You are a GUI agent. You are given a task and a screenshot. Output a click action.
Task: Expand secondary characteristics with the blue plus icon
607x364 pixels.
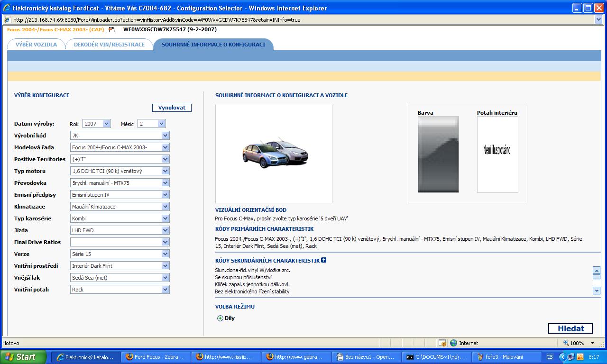point(323,260)
